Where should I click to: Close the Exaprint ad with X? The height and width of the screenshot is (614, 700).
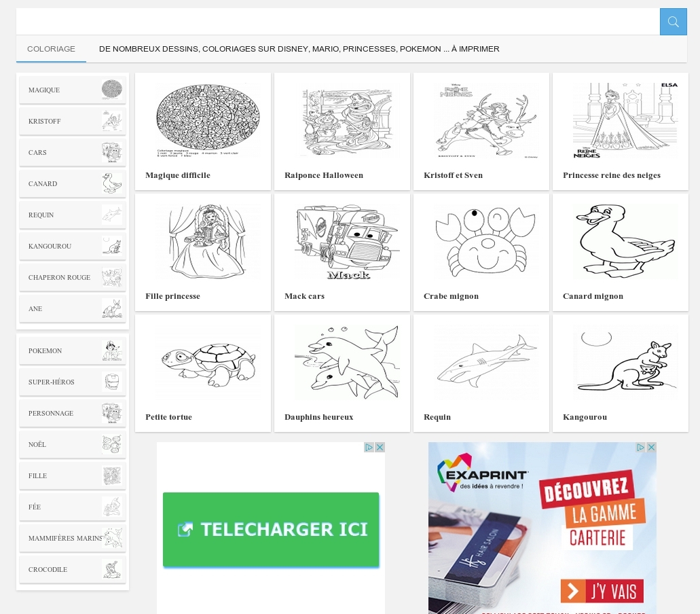[651, 447]
